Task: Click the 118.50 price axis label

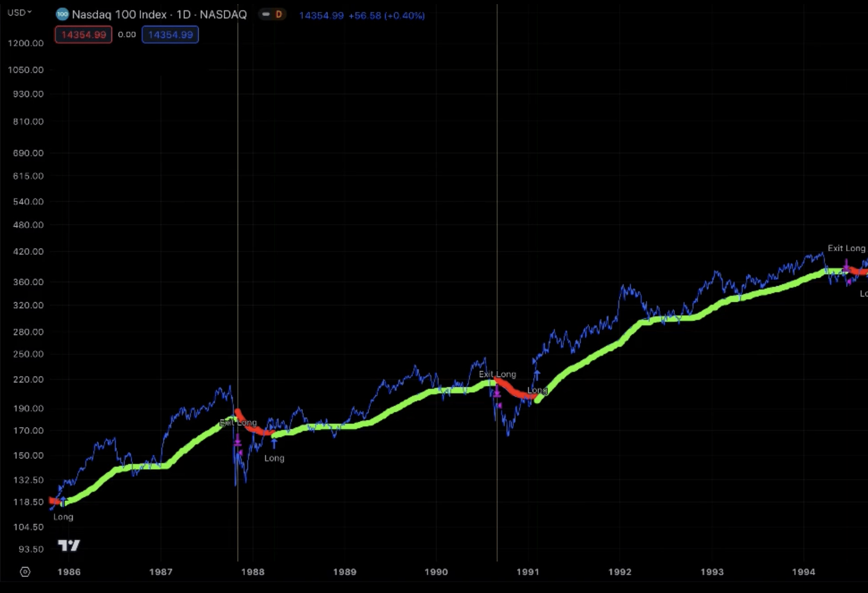Action: pyautogui.click(x=28, y=502)
